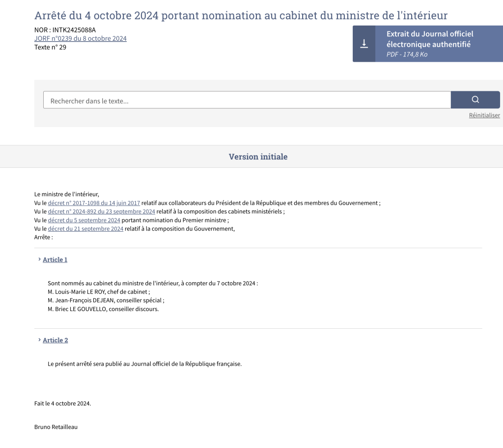Screen dimensions: 503x448
Task: Open the Article 1 heading link
Action: [55, 260]
